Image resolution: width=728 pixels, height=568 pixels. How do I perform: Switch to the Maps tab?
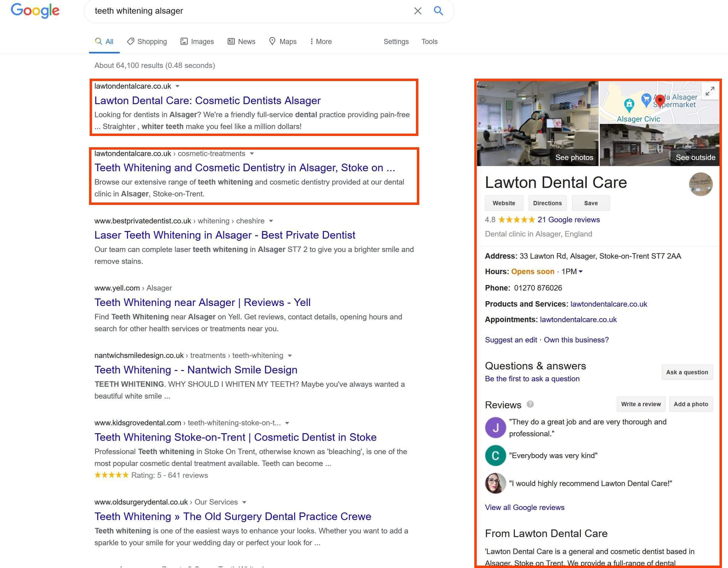[x=283, y=42]
